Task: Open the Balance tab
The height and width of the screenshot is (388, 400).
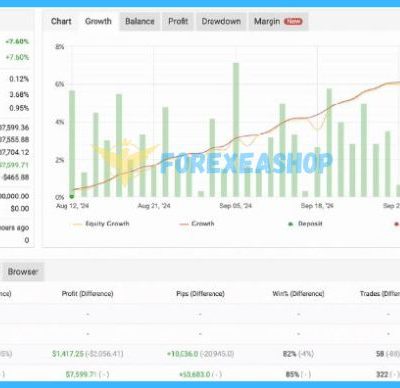Action: click(x=140, y=21)
